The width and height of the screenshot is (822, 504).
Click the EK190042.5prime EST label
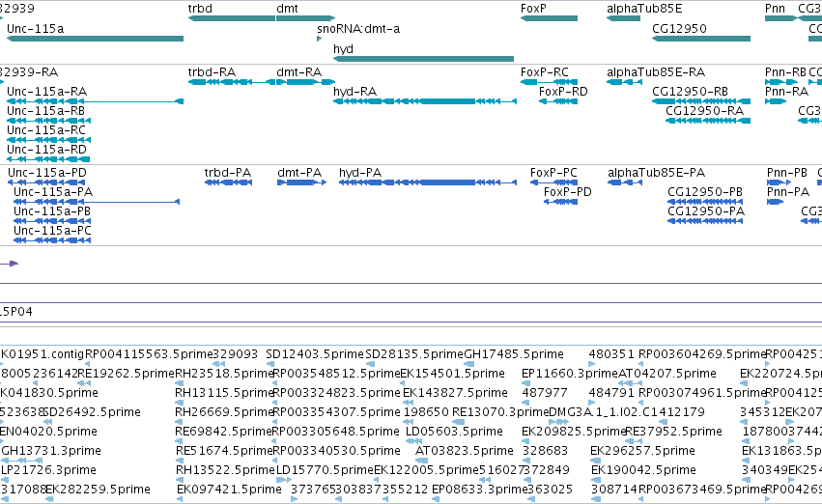(x=643, y=470)
